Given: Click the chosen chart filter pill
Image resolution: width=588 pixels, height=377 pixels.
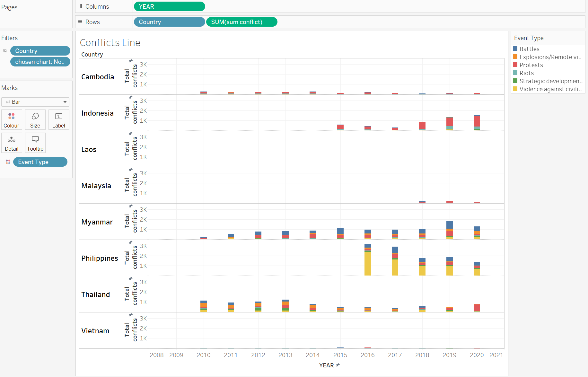Looking at the screenshot, I should coord(40,62).
